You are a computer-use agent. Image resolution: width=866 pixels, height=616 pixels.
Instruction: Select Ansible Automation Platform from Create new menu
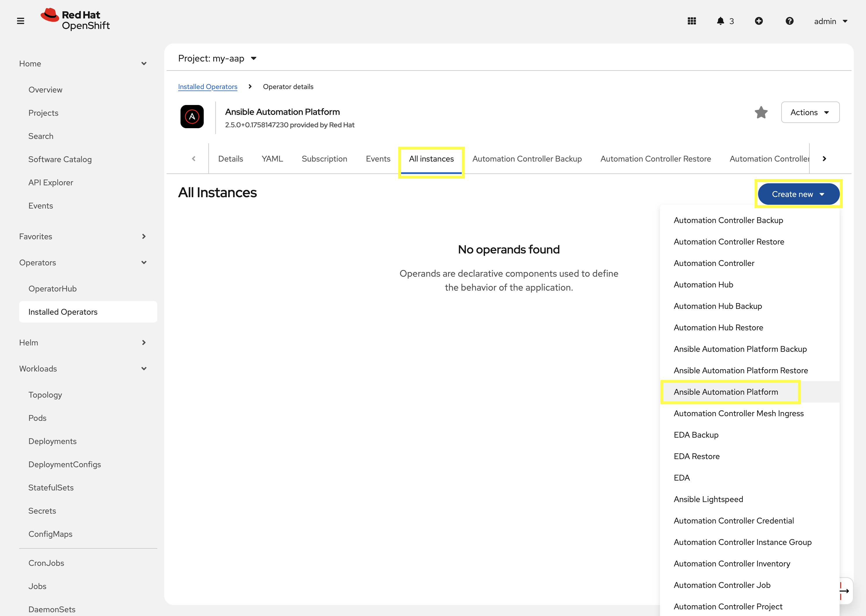[x=725, y=392]
